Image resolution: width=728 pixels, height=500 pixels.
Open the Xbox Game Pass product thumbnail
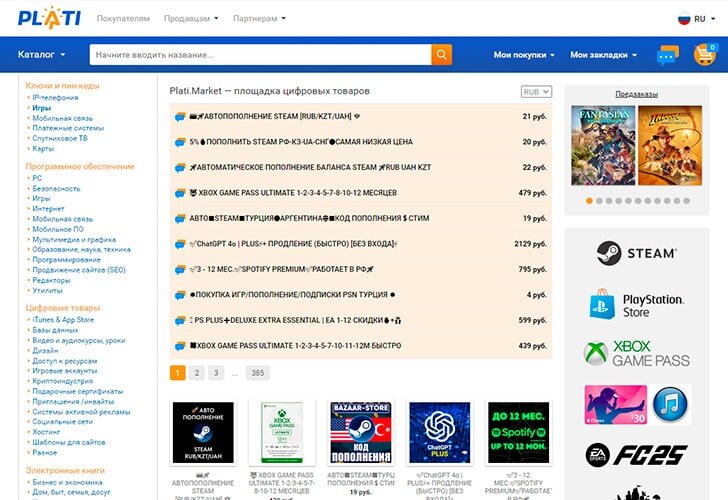pyautogui.click(x=282, y=433)
